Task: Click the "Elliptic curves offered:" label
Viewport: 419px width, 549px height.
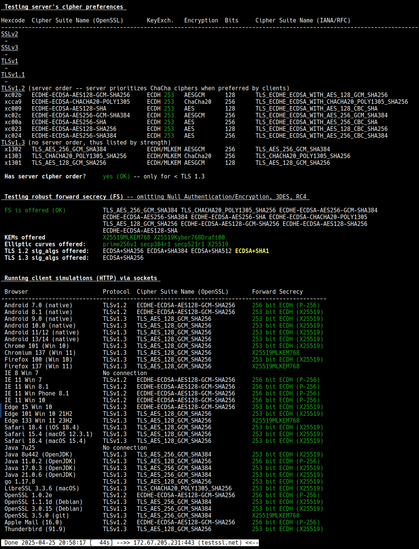Action: (45, 244)
